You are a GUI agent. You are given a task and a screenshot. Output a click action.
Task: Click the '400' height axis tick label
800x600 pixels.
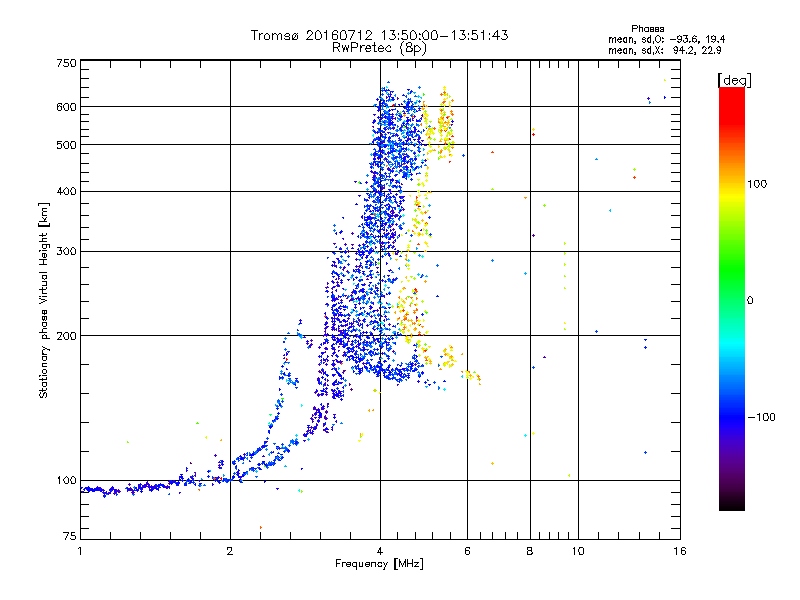pyautogui.click(x=66, y=192)
